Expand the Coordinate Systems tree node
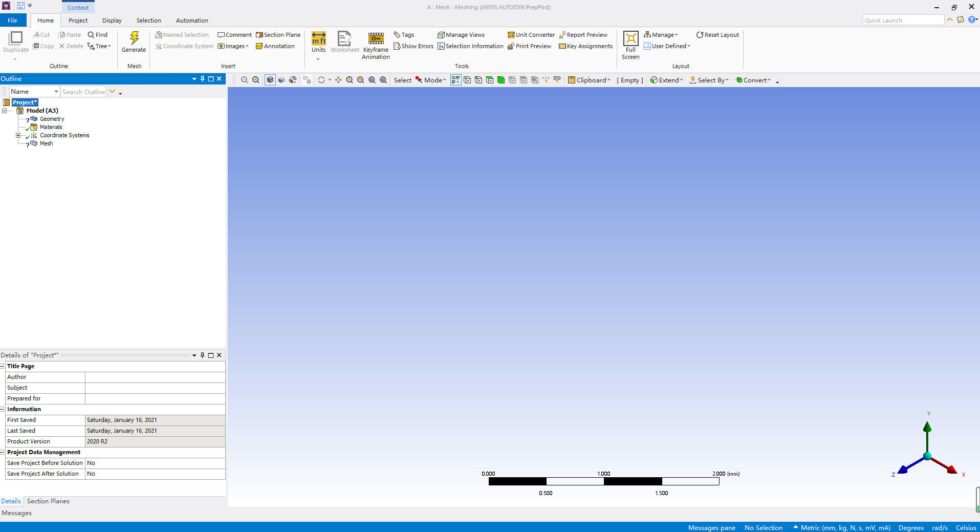The image size is (980, 532). click(18, 135)
